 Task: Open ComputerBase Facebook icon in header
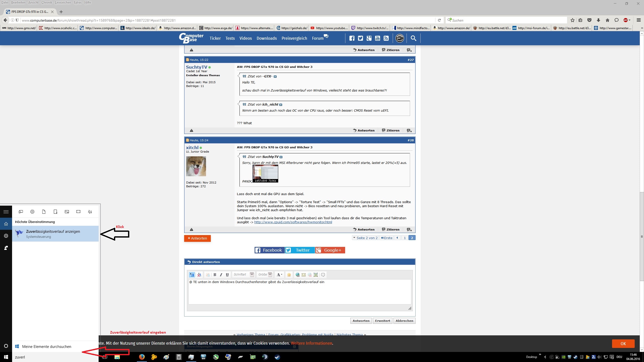pyautogui.click(x=352, y=38)
